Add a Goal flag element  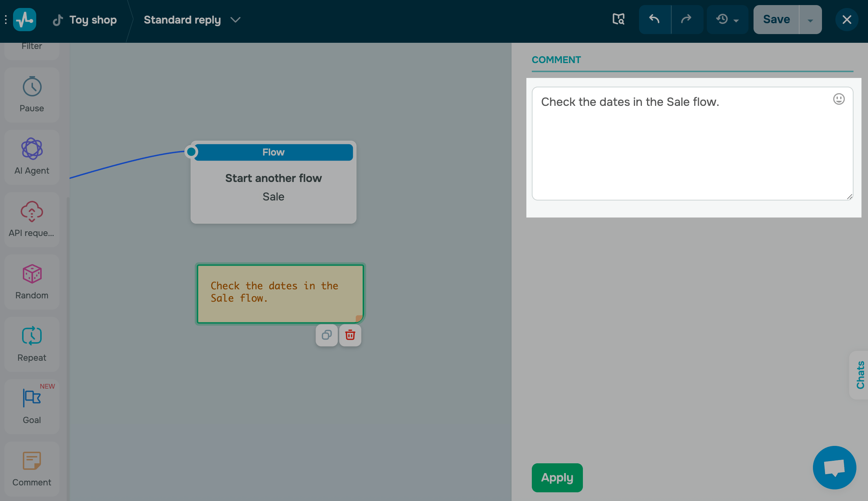[x=32, y=406]
